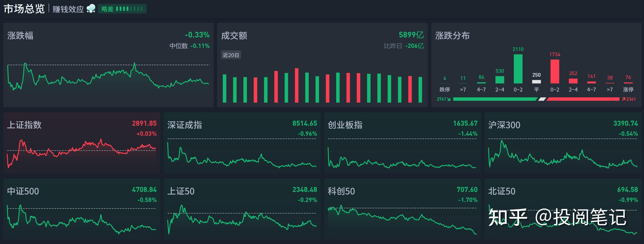Click the green decliners ratio bar

pos(495,99)
